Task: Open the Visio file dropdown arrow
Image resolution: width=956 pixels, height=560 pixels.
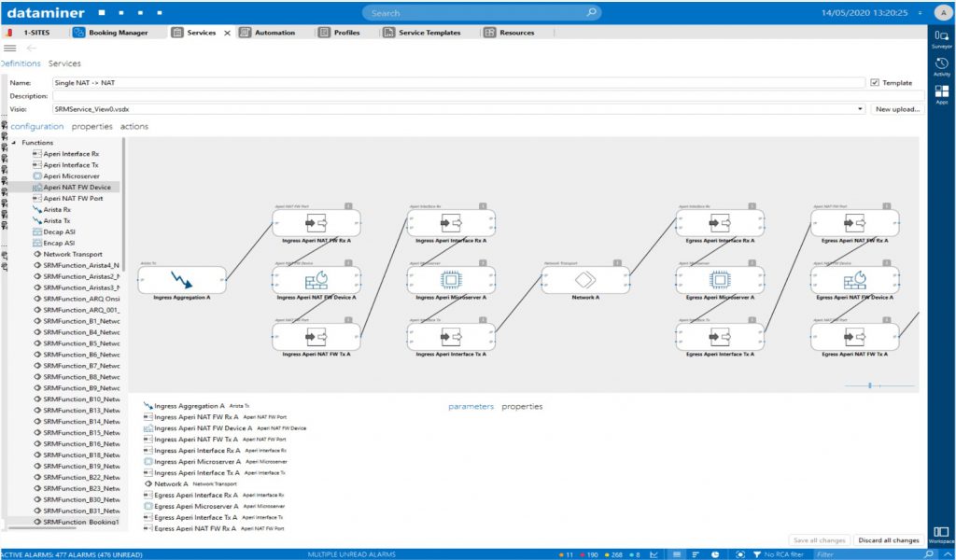Action: [860, 109]
